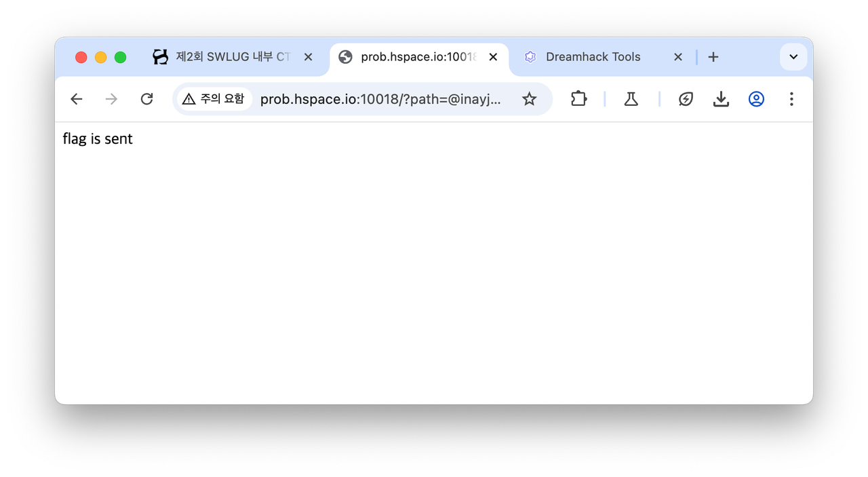Screen dimensions: 868x477
Task: Click the address bar URL field
Action: (381, 99)
